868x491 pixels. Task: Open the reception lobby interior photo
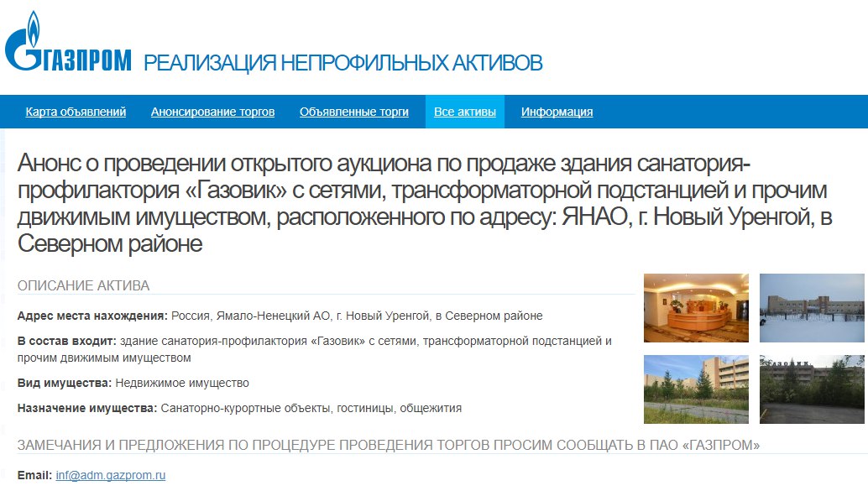click(x=696, y=308)
